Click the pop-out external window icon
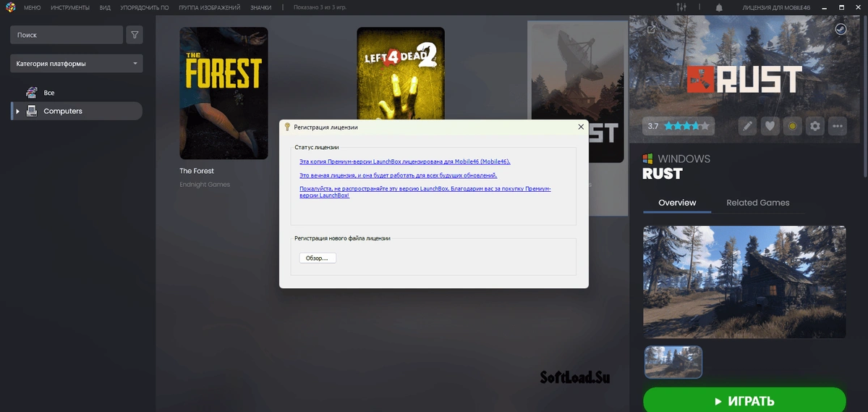 (651, 29)
